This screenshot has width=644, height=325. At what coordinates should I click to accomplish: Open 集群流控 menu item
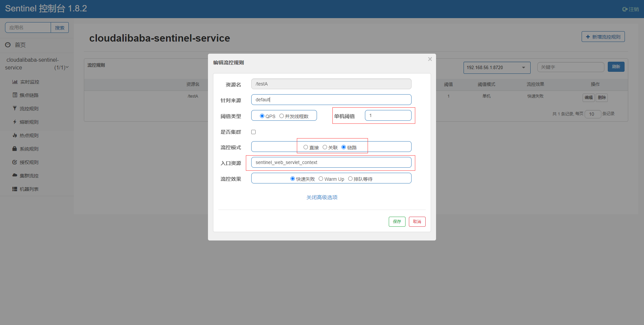(x=29, y=176)
